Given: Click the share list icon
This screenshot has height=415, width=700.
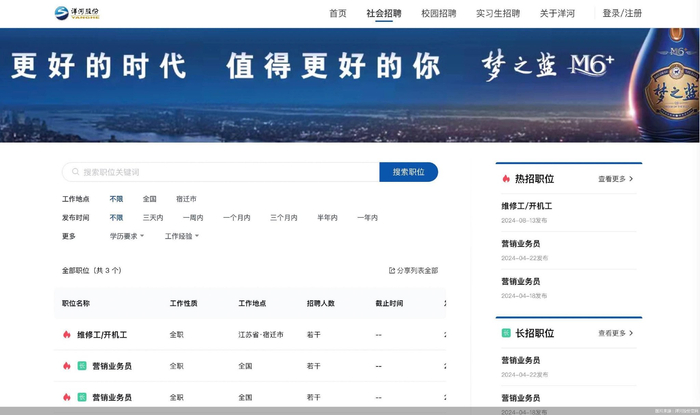Looking at the screenshot, I should pyautogui.click(x=392, y=270).
